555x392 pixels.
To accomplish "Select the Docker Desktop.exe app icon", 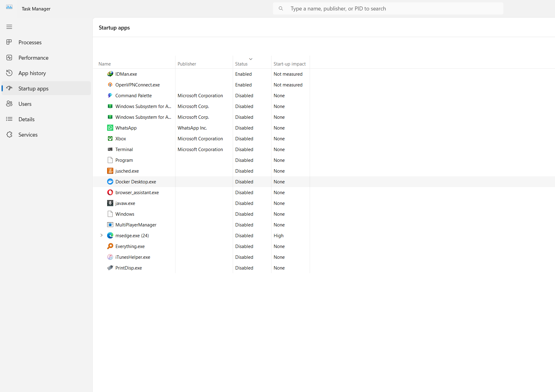I will pyautogui.click(x=110, y=182).
